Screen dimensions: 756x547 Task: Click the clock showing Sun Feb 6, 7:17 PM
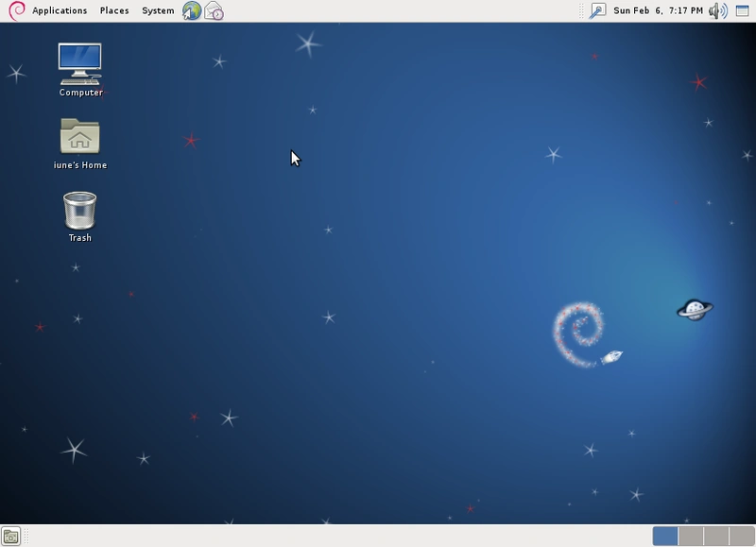pyautogui.click(x=658, y=10)
